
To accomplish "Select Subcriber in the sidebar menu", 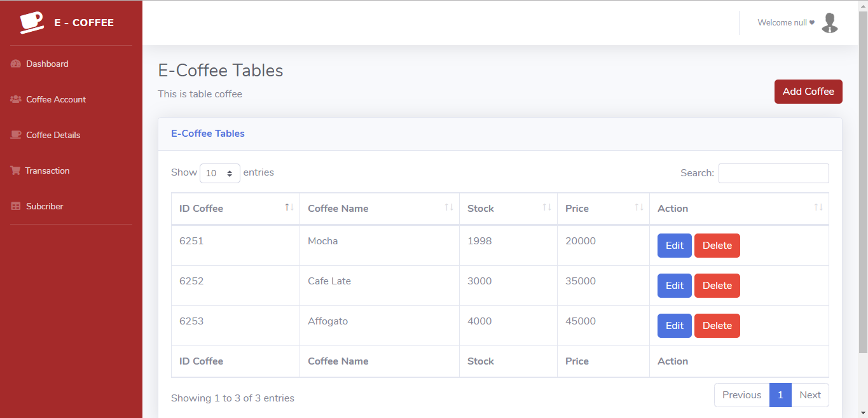I will (x=45, y=206).
